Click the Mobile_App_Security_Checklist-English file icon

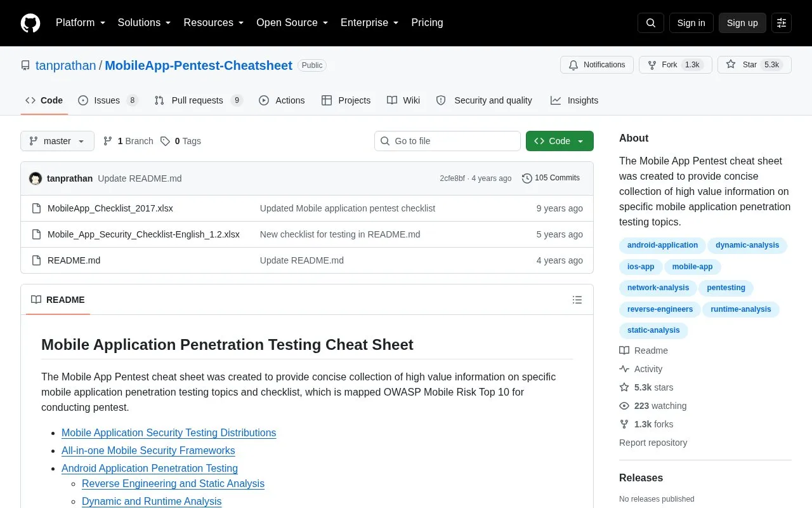tap(36, 234)
